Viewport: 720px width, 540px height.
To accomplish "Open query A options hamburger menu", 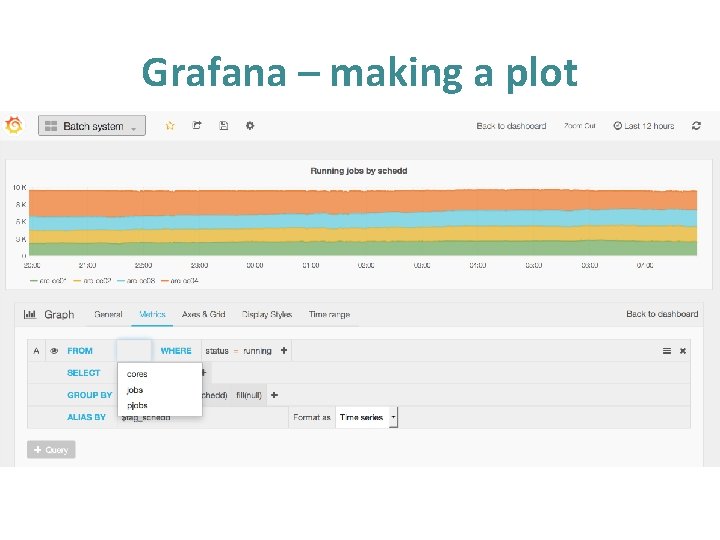I will 667,351.
